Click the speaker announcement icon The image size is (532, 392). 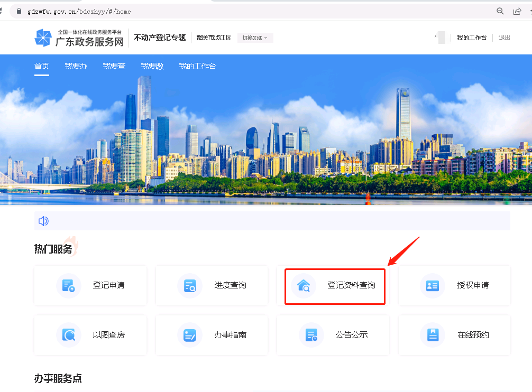click(43, 221)
